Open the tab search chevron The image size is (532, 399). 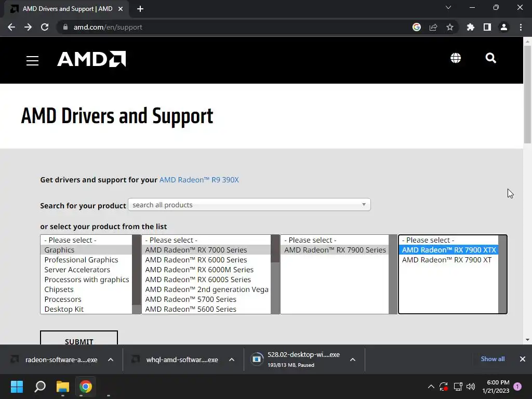[448, 7]
